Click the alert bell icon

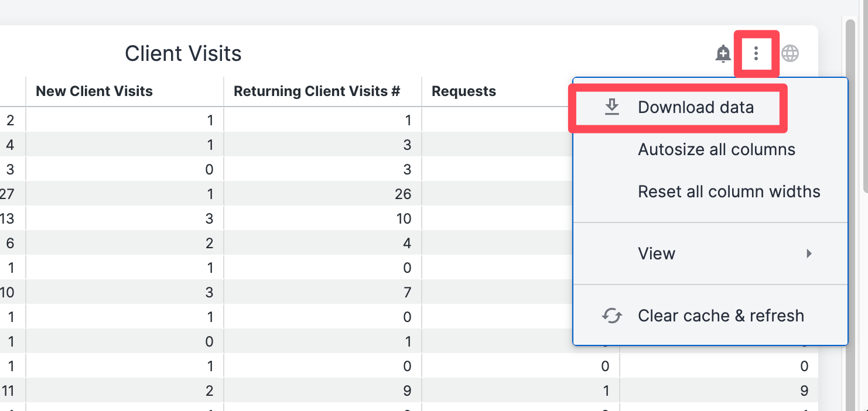coord(723,54)
